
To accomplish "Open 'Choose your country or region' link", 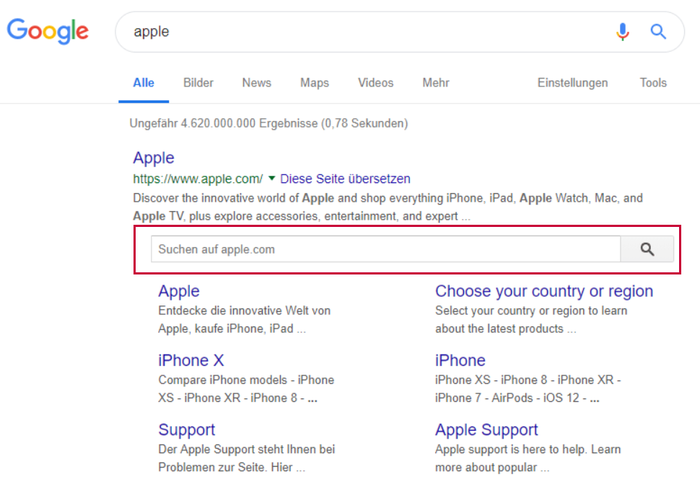I will pos(544,291).
